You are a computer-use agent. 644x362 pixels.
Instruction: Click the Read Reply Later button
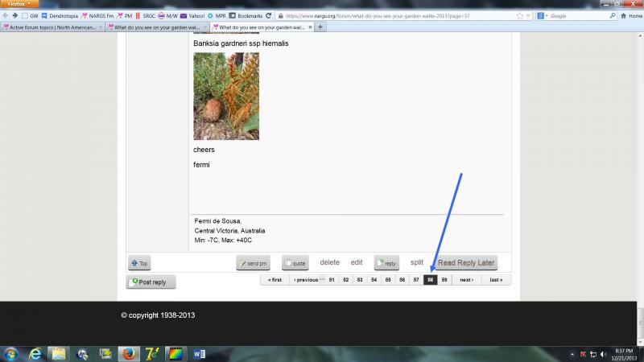pos(466,263)
